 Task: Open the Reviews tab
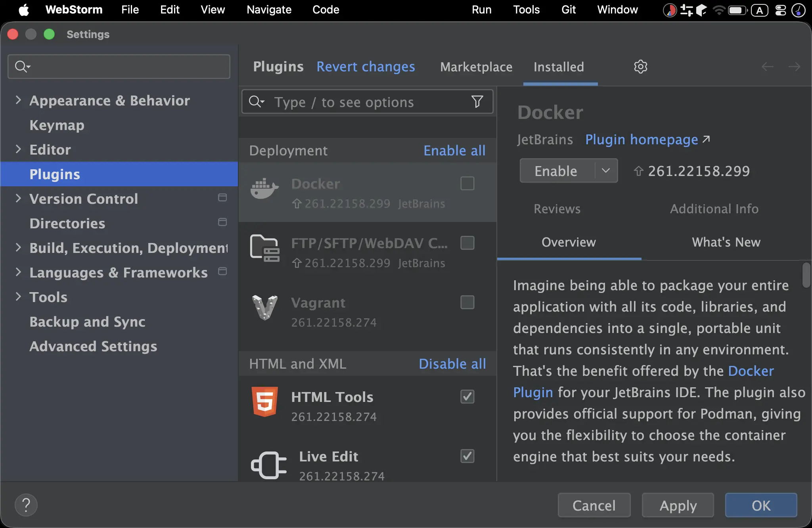point(557,209)
